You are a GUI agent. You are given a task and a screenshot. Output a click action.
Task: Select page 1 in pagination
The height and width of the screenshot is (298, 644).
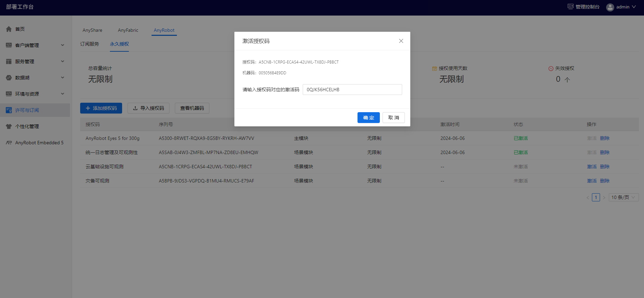click(x=596, y=197)
